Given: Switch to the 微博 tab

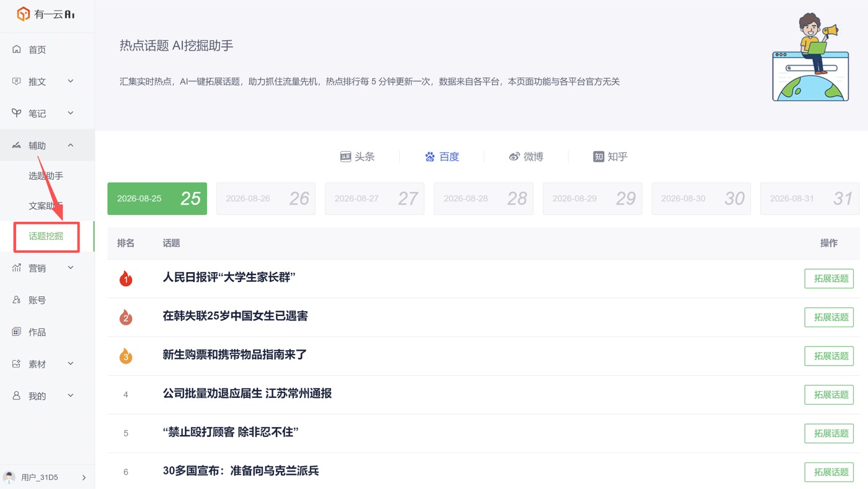Looking at the screenshot, I should (x=526, y=157).
